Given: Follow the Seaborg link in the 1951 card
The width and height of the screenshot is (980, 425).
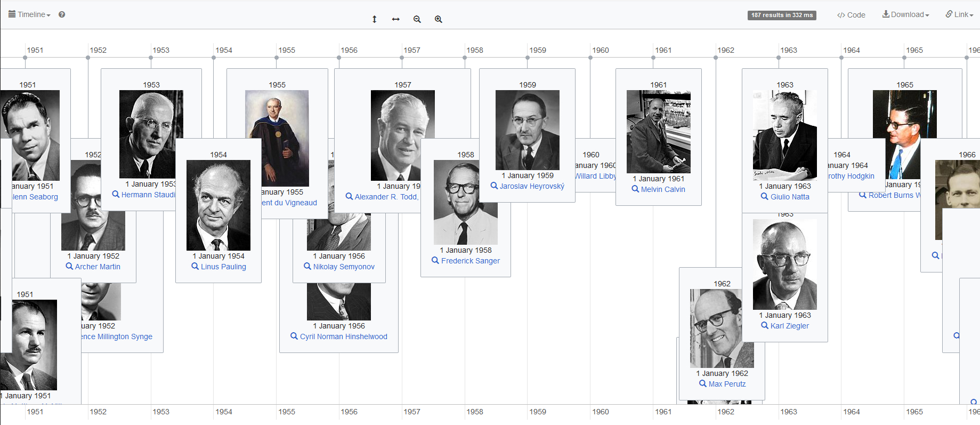Looking at the screenshot, I should click(x=35, y=197).
